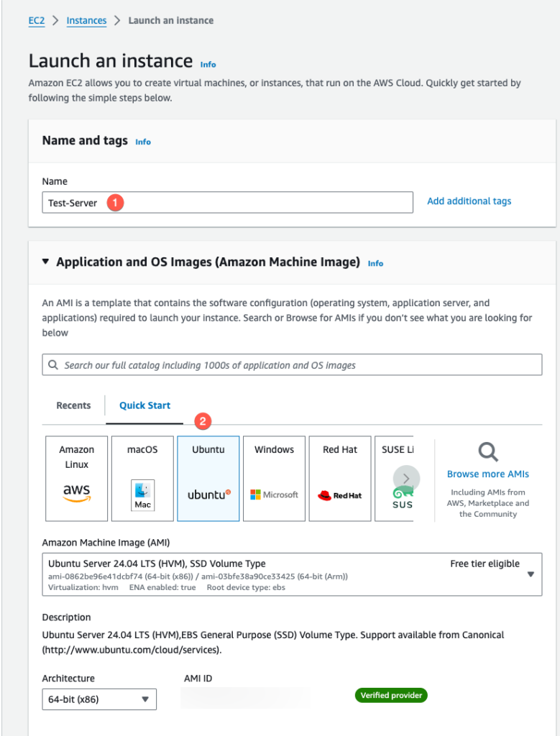Go to Instances breadcrumb link
560x736 pixels.
click(86, 21)
